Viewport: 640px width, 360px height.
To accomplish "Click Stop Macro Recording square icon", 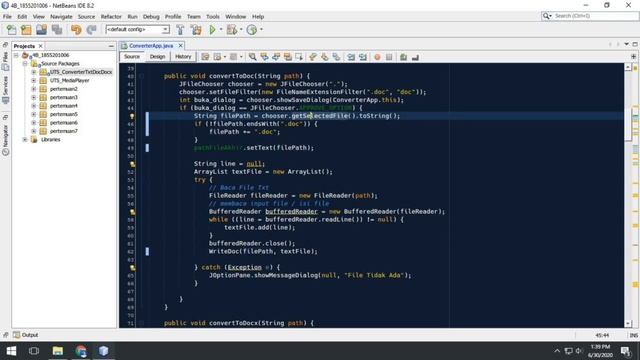I will click(389, 57).
